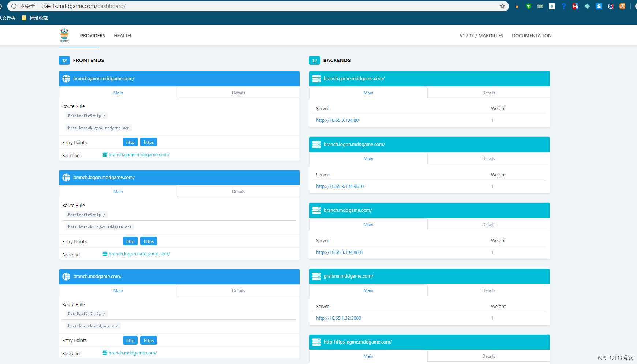Image resolution: width=637 pixels, height=364 pixels.
Task: Click the V1.7.12 / MAROILLES version link
Action: [481, 35]
